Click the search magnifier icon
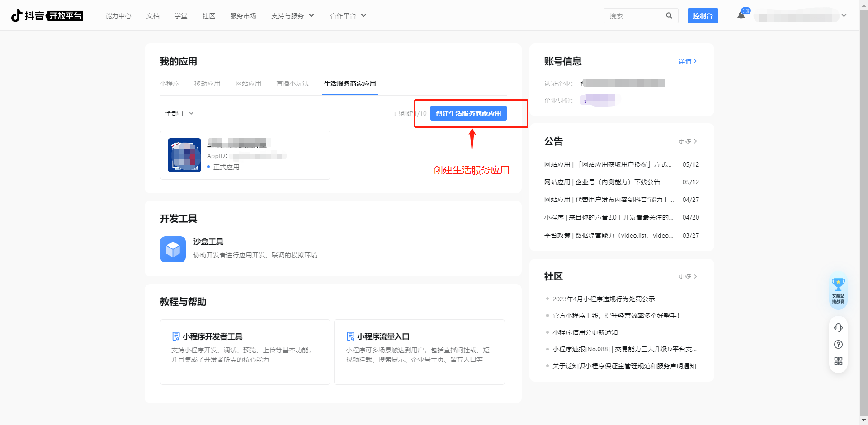This screenshot has height=425, width=868. click(x=669, y=15)
